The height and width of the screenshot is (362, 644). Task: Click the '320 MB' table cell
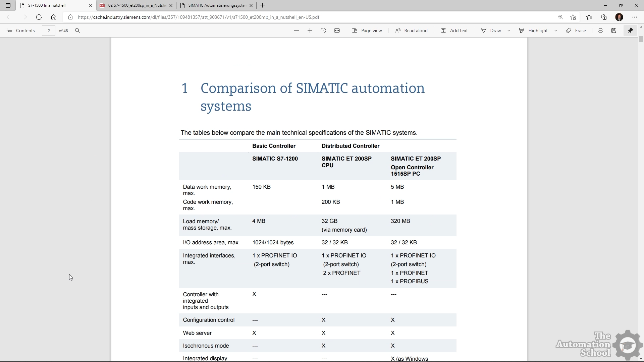pos(400,221)
